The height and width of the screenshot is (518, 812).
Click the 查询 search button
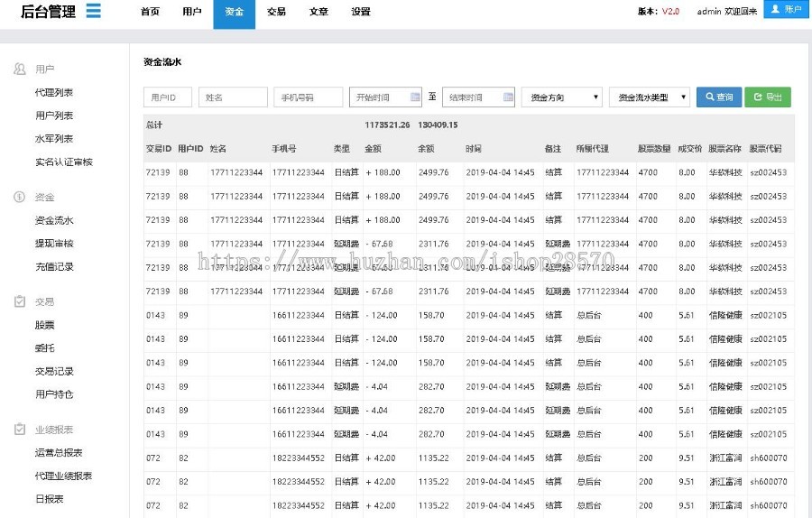point(719,97)
